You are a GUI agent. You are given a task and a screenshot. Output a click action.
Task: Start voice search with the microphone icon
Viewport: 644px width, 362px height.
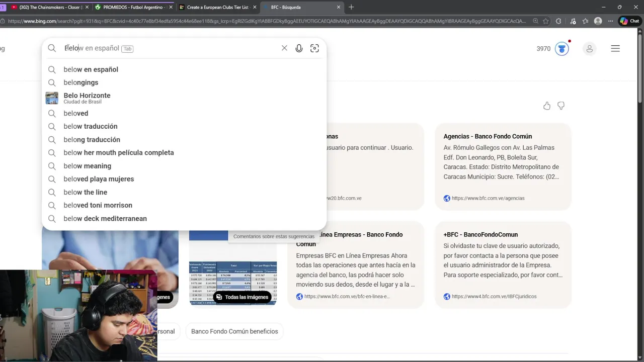tap(299, 48)
